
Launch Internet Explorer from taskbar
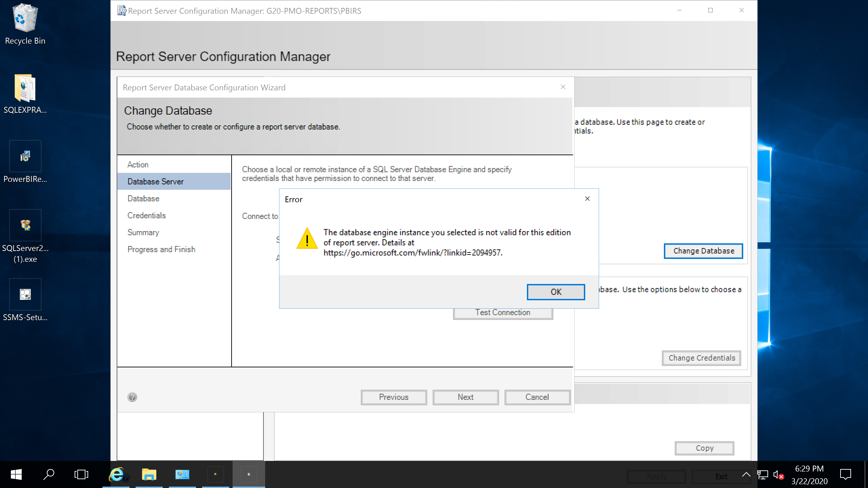[x=116, y=474]
